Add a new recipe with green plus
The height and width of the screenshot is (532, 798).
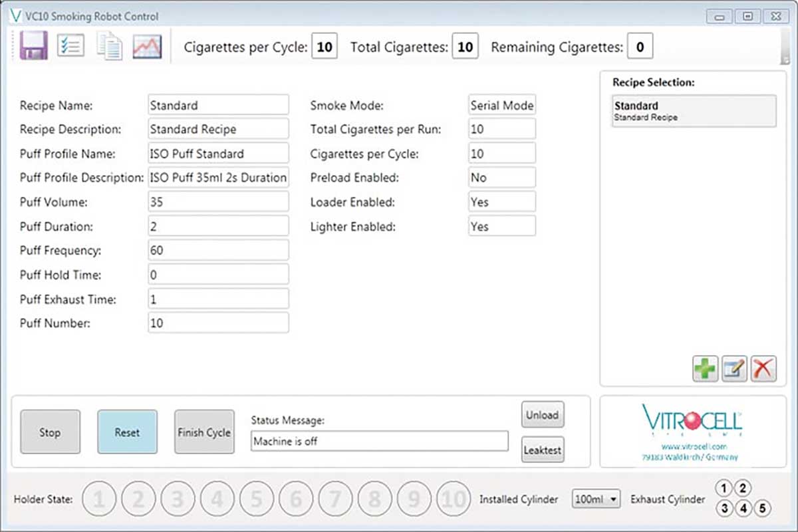(705, 368)
